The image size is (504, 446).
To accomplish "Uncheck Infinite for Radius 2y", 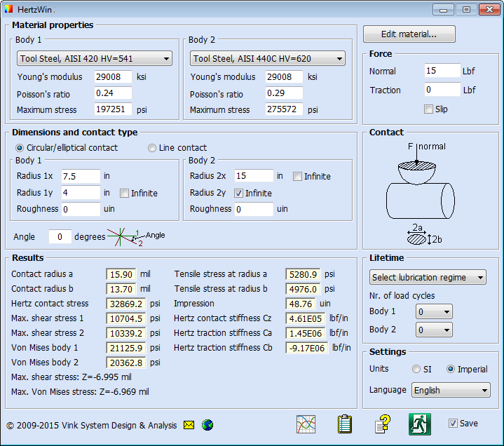I will [239, 193].
